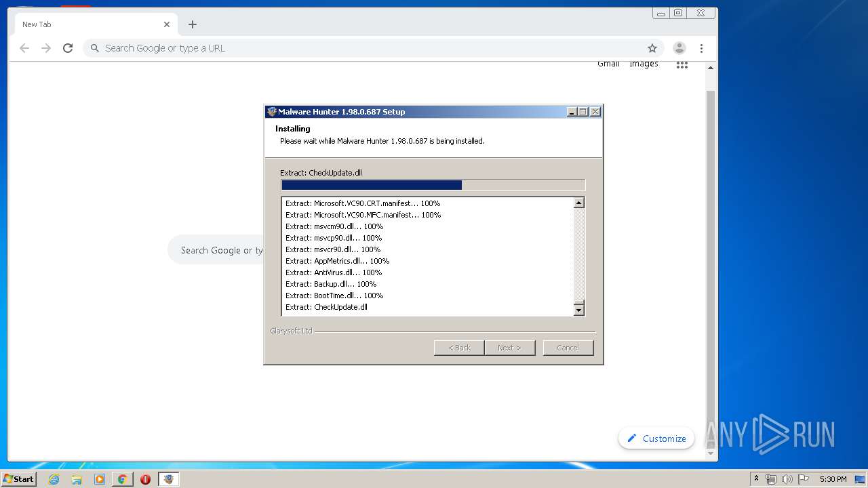Image resolution: width=868 pixels, height=488 pixels.
Task: Switch to Malware Hunter setup taskbar item
Action: point(169,479)
